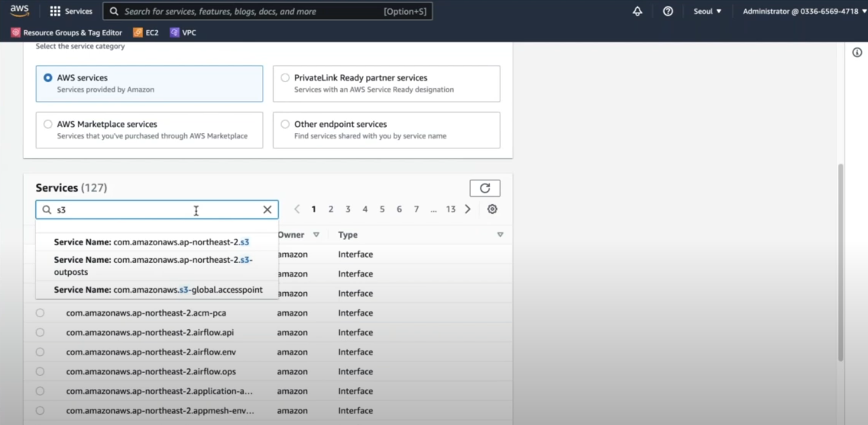The height and width of the screenshot is (425, 868).
Task: Choose suggestion com.amazonaws.ap-northeast-2.s3
Action: (x=157, y=242)
